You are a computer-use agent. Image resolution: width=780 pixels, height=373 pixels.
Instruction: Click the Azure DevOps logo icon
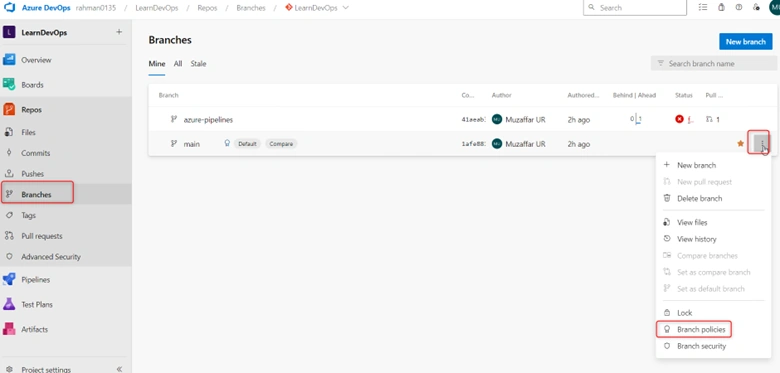tap(9, 8)
